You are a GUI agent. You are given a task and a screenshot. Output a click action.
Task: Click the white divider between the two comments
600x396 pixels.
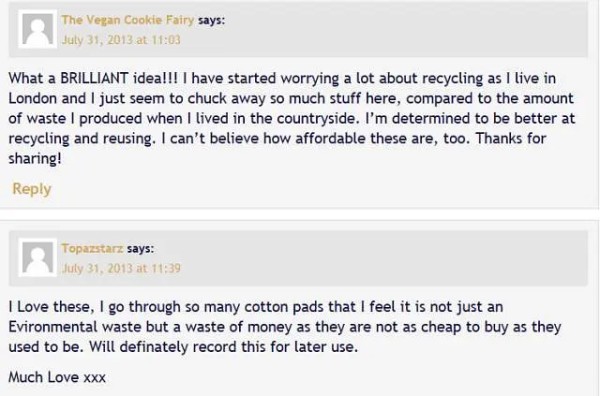(x=300, y=214)
